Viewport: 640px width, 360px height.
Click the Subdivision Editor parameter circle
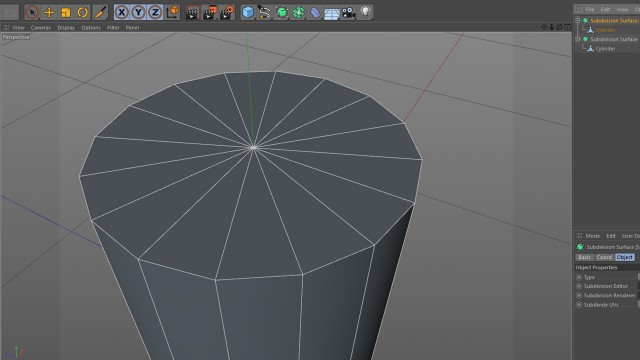(x=579, y=286)
